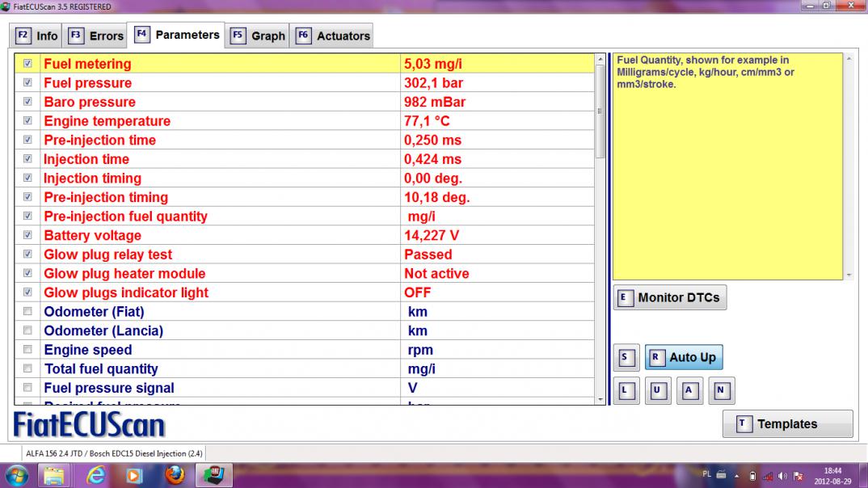Click the PL language indicator
The image size is (868, 488).
coord(706,474)
